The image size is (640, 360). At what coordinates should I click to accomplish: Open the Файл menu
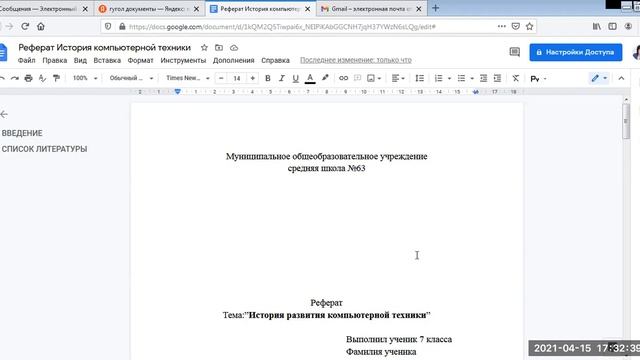pos(27,60)
